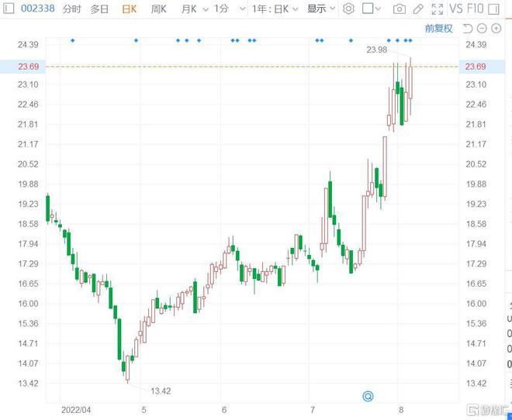This screenshot has height=420, width=512.
Task: Open chart settings gear icon
Action: point(348,9)
